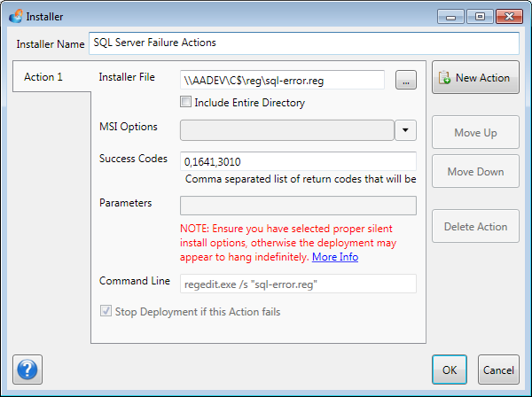Open help with the question mark icon
Viewport: 532px width, 397px height.
(27, 370)
